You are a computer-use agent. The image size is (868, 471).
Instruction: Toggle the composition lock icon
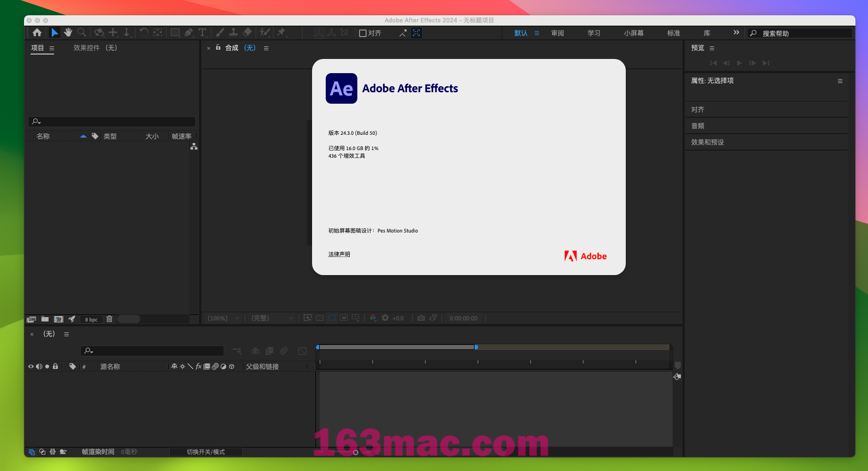coord(218,47)
